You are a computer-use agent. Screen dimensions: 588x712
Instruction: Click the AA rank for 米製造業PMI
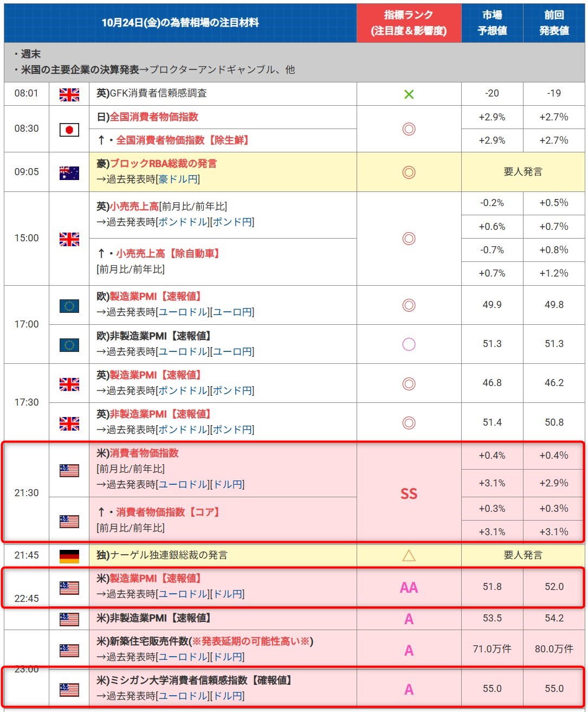point(409,587)
